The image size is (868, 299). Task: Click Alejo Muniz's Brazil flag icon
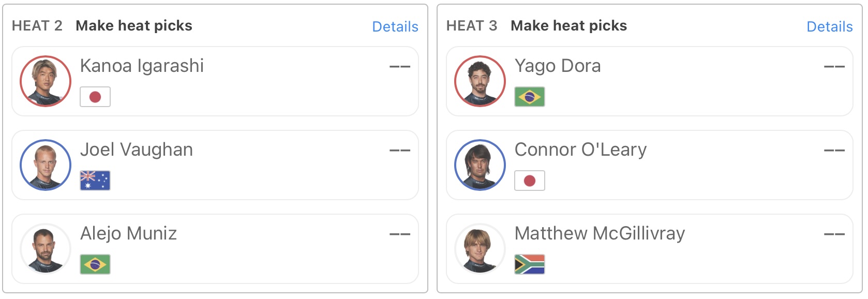95,264
